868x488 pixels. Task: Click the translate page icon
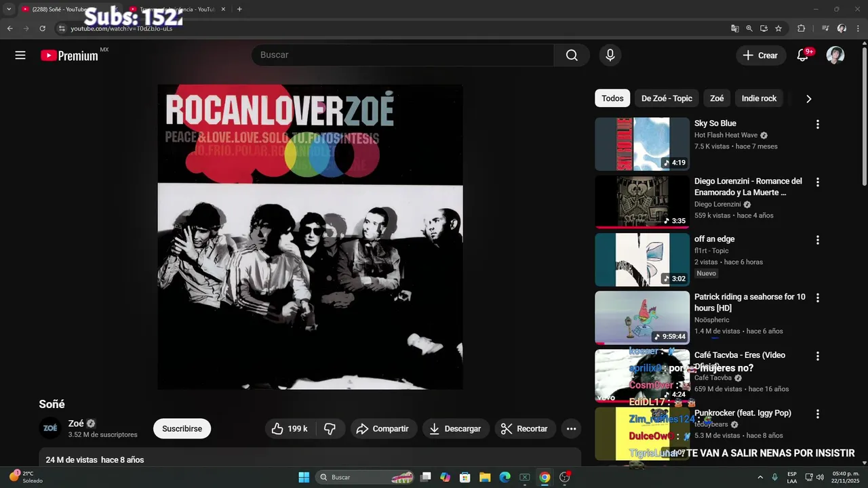(734, 28)
